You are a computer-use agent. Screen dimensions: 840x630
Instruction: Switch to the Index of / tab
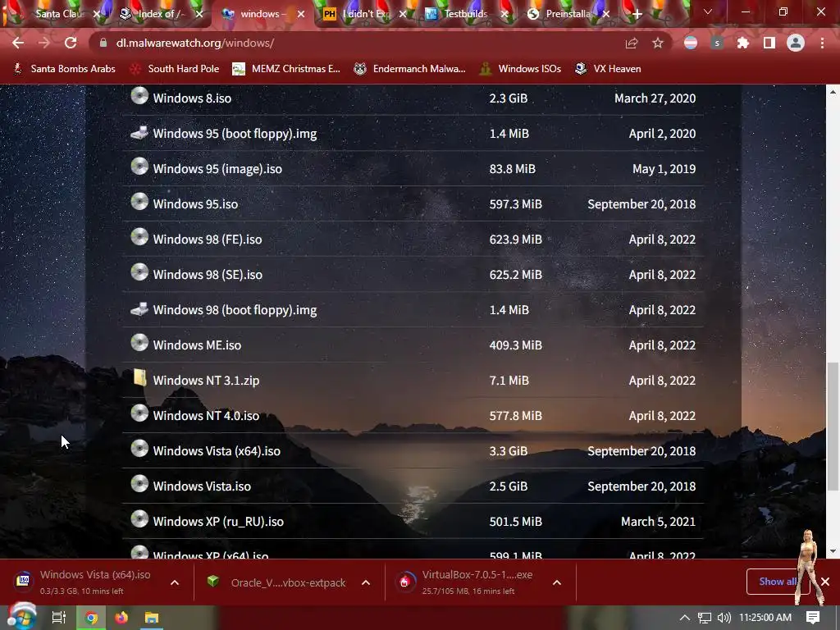coord(160,14)
